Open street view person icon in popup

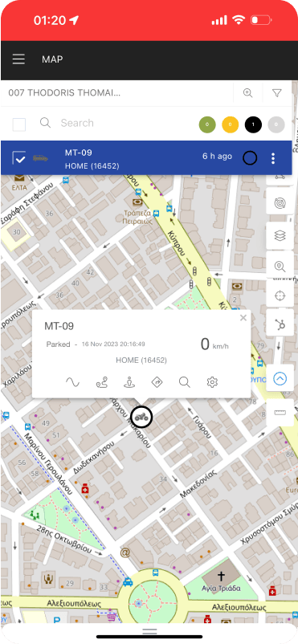pyautogui.click(x=129, y=382)
